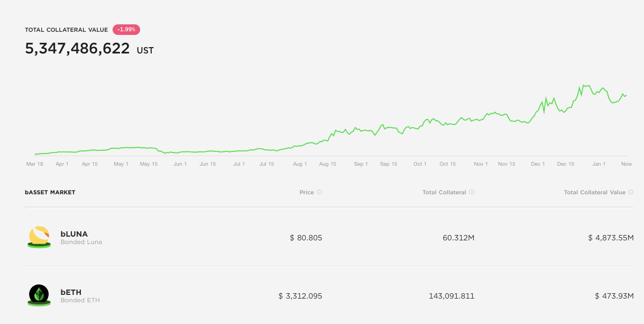The height and width of the screenshot is (324, 644).
Task: Click the Total Collateral Value column header
Action: point(594,192)
